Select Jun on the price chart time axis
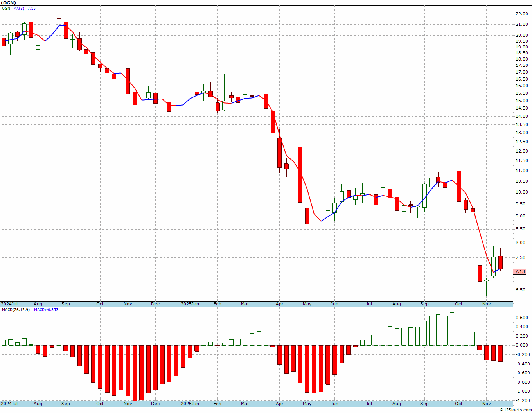Image resolution: width=532 pixels, height=413 pixels. tap(334, 304)
